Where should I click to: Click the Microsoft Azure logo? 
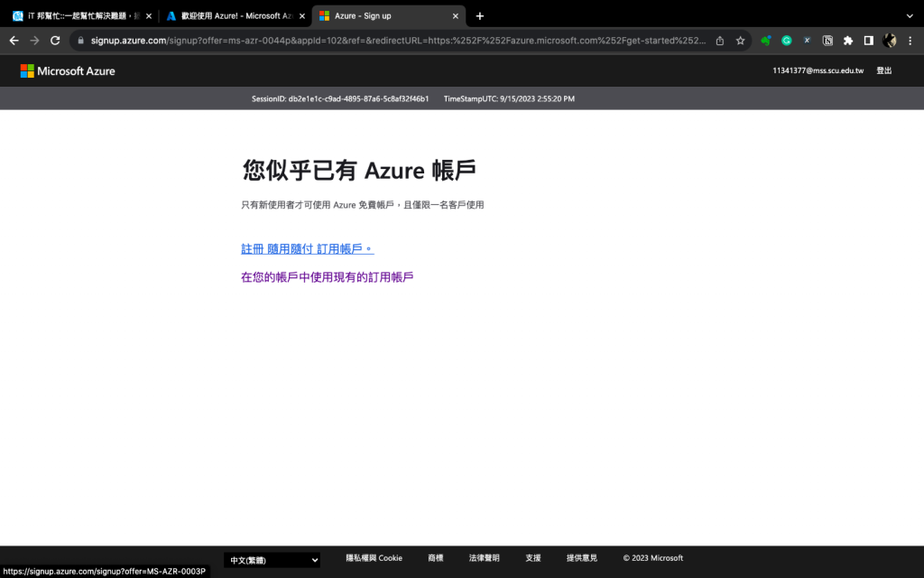tap(68, 70)
